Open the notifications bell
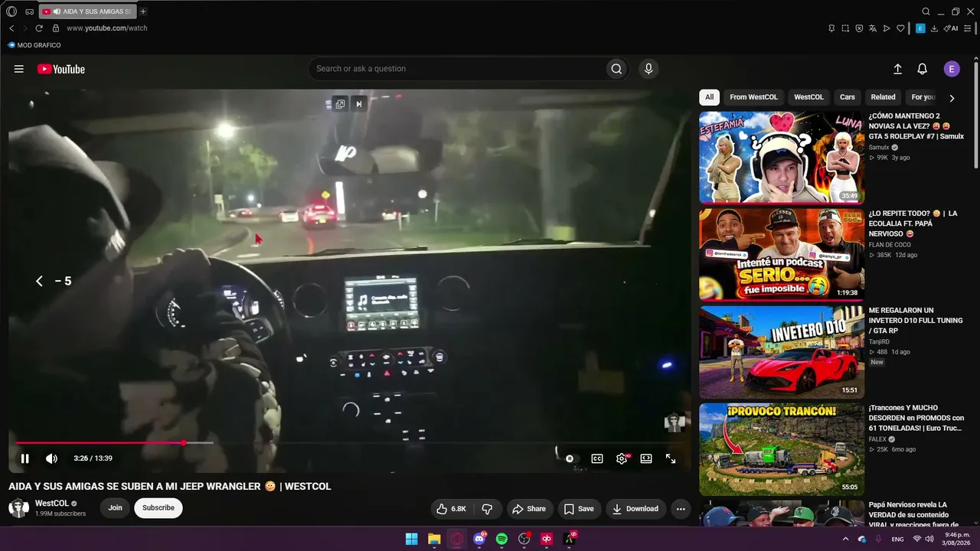This screenshot has width=980, height=551. pyautogui.click(x=923, y=69)
